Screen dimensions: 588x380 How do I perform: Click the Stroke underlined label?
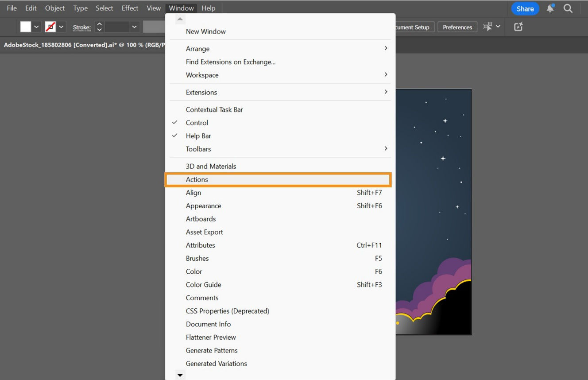click(81, 27)
